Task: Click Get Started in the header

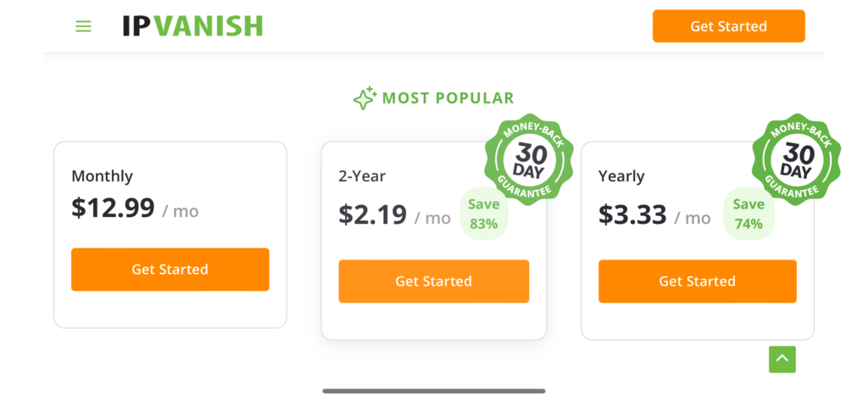Action: [x=728, y=26]
